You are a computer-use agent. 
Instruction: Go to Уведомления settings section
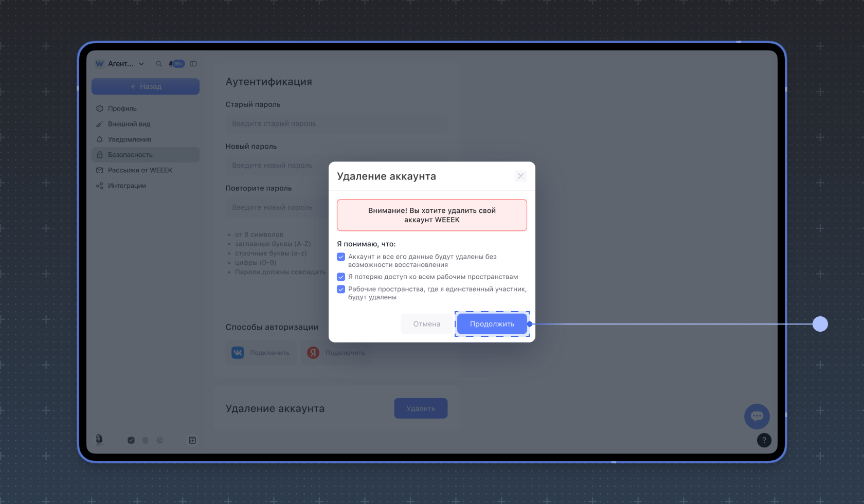click(130, 139)
